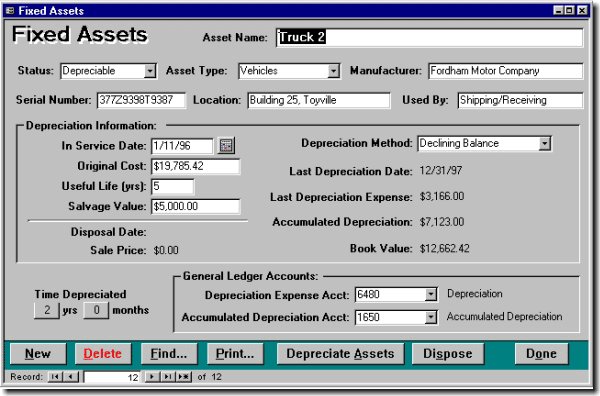Go to the first record
Image resolution: width=600 pixels, height=396 pixels.
55,377
